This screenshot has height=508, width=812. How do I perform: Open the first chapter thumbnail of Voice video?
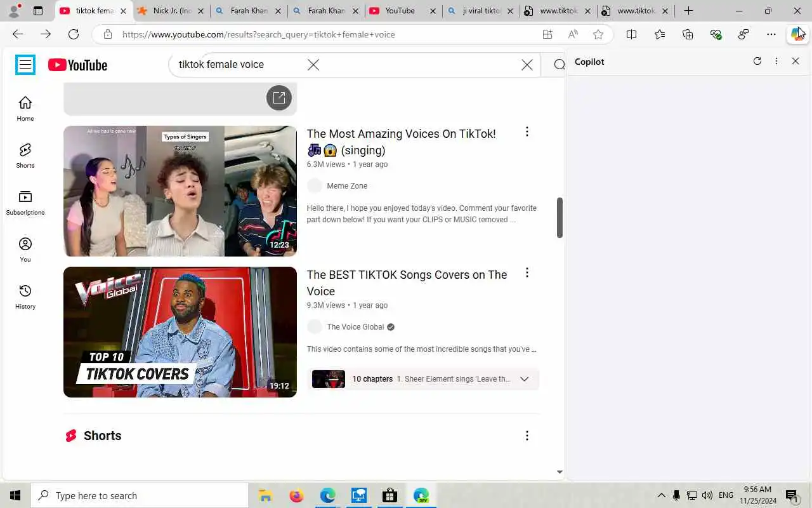click(329, 379)
